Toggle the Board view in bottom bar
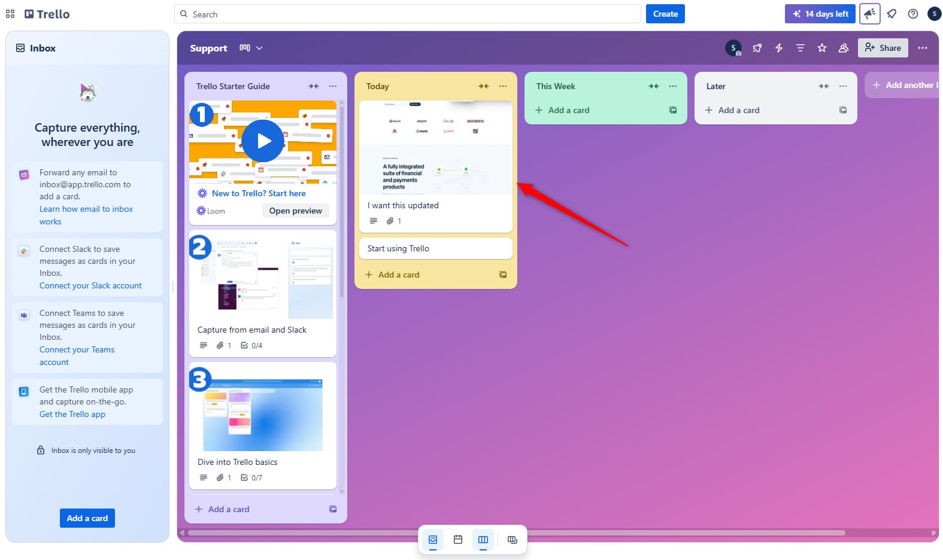The height and width of the screenshot is (560, 943). (483, 540)
